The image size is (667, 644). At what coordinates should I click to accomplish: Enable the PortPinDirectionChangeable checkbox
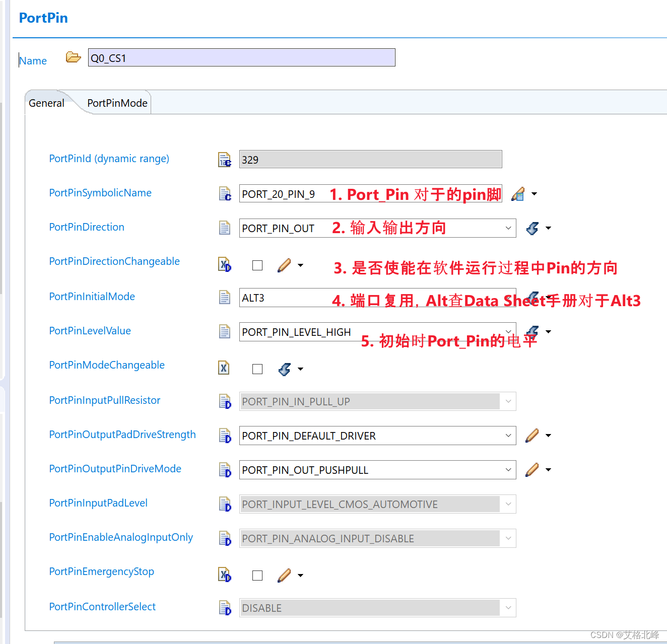coord(257,265)
